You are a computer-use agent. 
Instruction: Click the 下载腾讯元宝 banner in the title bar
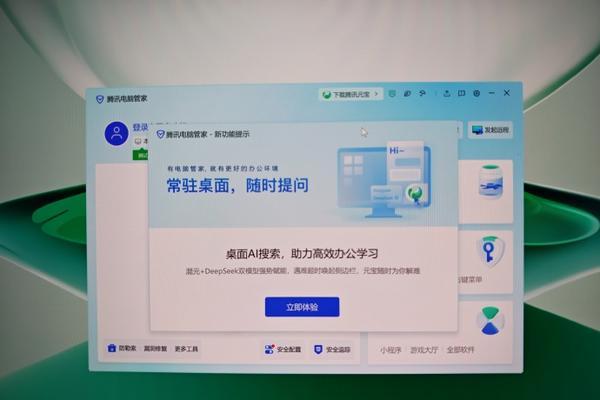point(351,94)
